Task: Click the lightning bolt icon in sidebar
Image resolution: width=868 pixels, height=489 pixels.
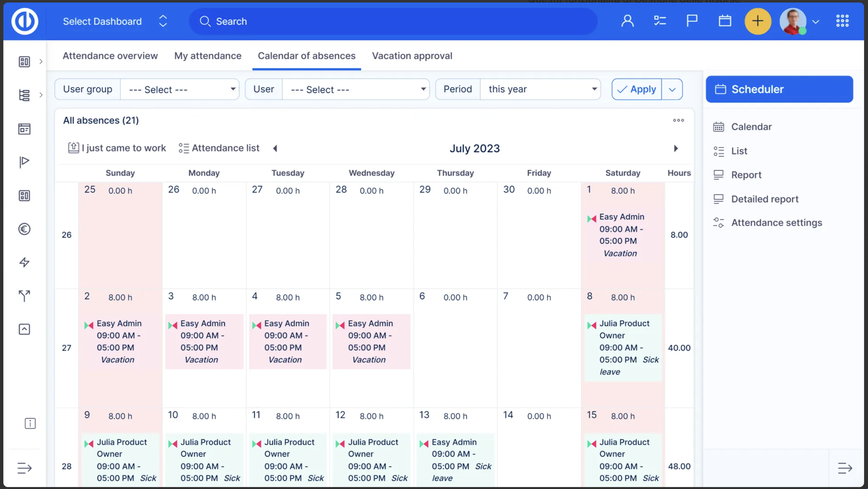Action: pyautogui.click(x=24, y=262)
